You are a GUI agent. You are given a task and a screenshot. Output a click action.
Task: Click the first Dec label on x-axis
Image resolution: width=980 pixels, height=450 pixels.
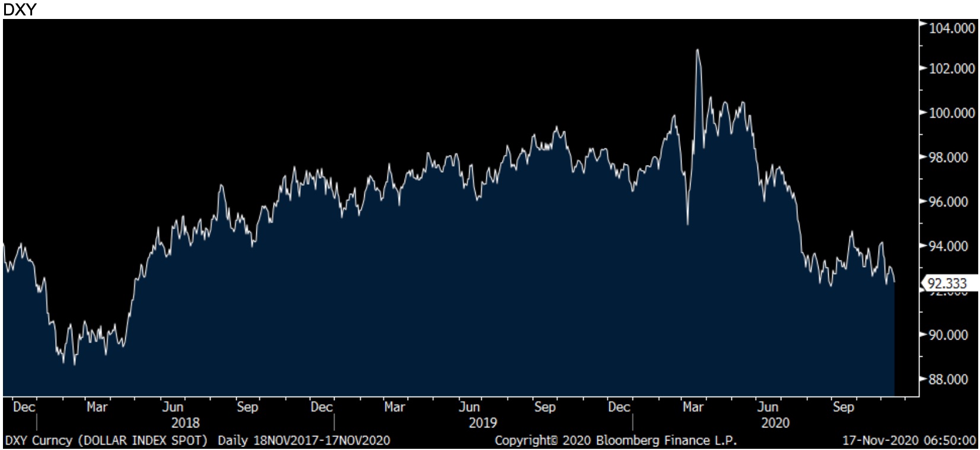tap(24, 407)
